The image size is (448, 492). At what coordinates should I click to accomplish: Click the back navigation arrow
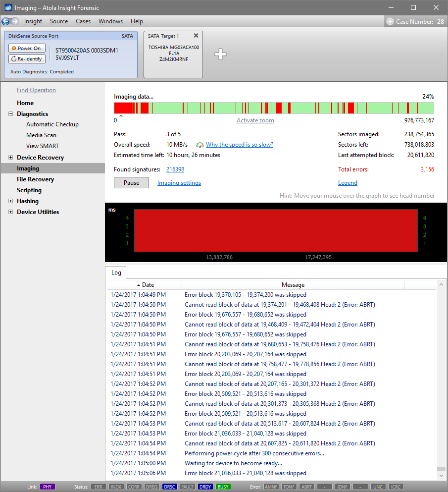(x=5, y=21)
